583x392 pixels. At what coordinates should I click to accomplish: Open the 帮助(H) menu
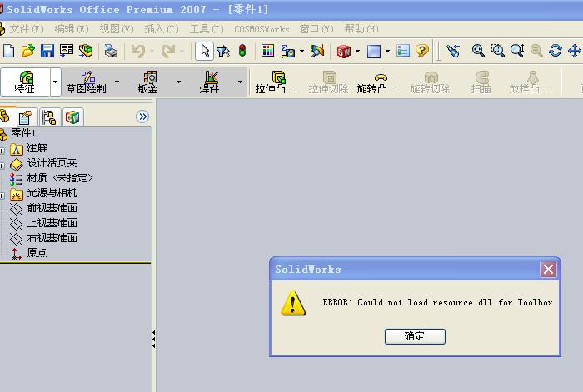pyautogui.click(x=361, y=29)
